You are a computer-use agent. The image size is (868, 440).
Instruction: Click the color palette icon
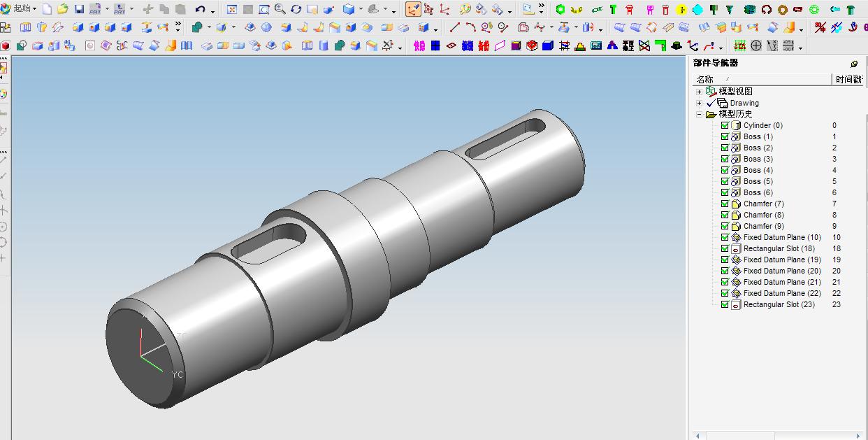[x=465, y=9]
